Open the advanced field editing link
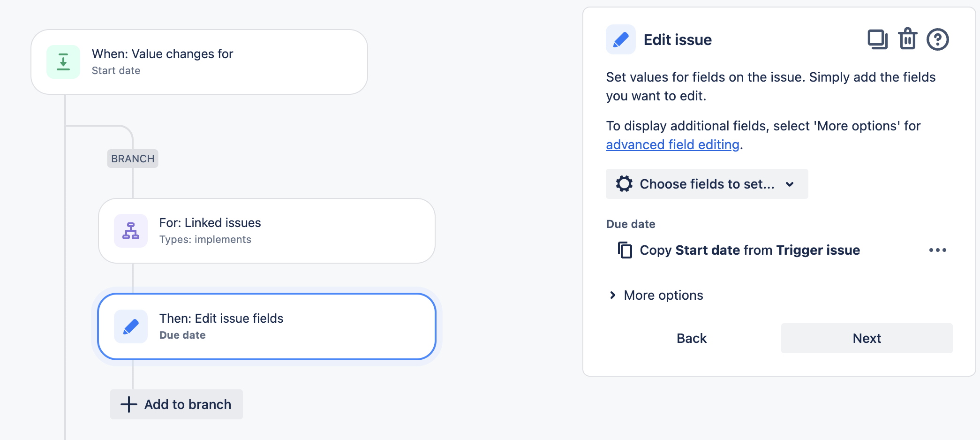This screenshot has height=440, width=980. click(672, 144)
